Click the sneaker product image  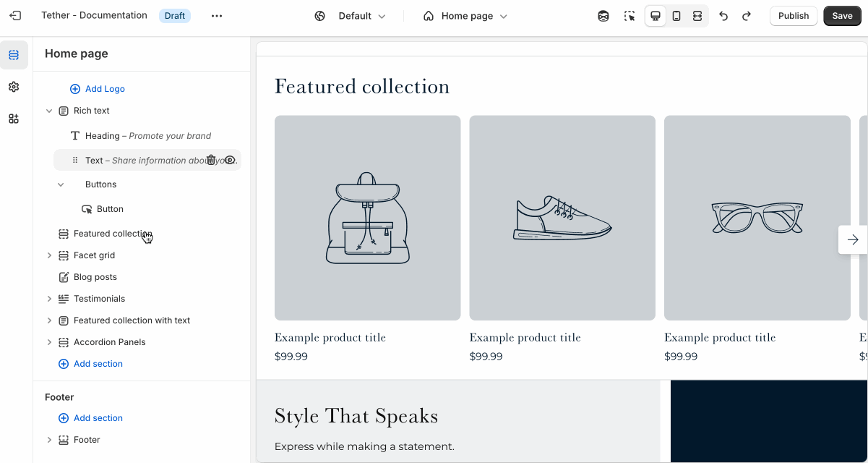pos(562,218)
